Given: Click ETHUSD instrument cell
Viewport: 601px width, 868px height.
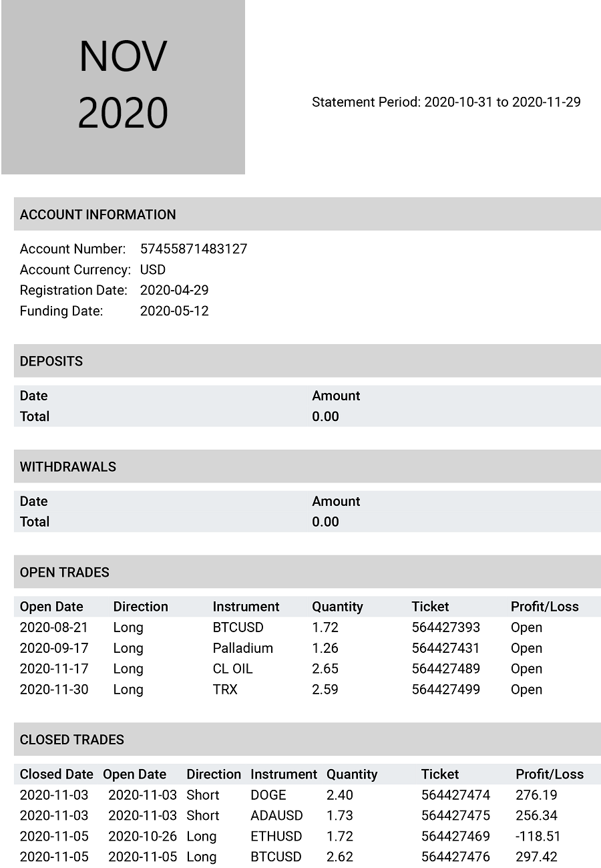Looking at the screenshot, I should click(276, 837).
